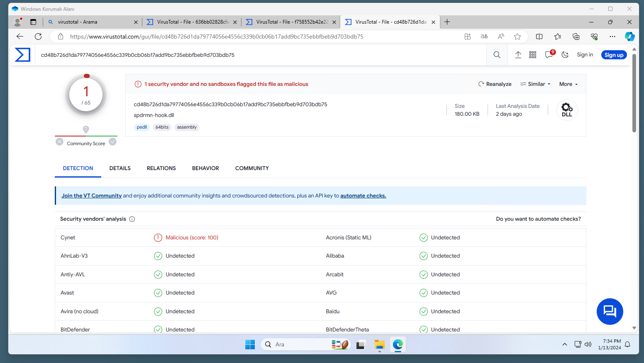
Task: Open the favorites list icon
Action: click(558, 37)
